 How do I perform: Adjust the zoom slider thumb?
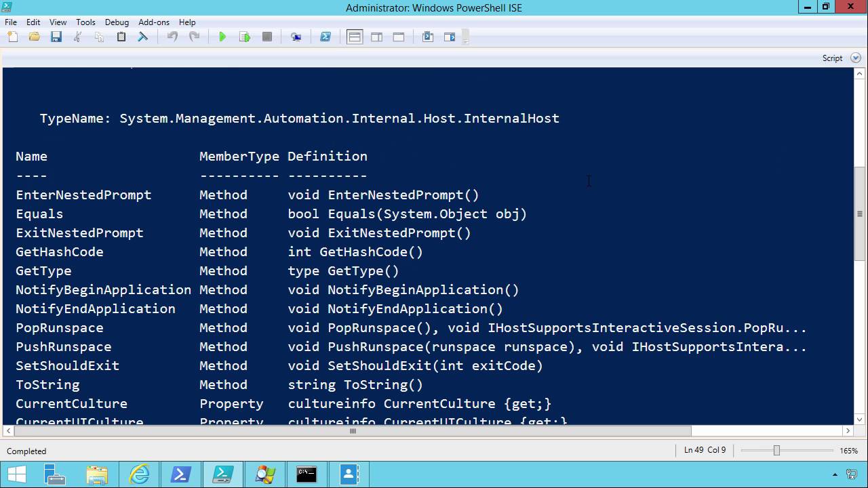776,451
